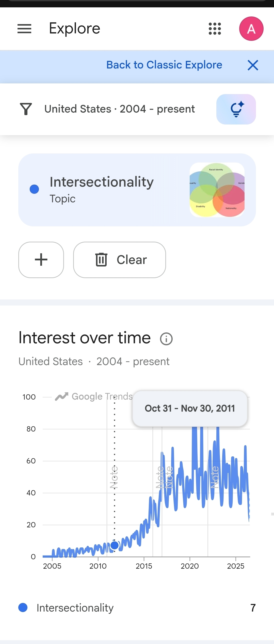Click the blue dot beside Intersectionality topic
The width and height of the screenshot is (274, 644).
click(x=34, y=189)
